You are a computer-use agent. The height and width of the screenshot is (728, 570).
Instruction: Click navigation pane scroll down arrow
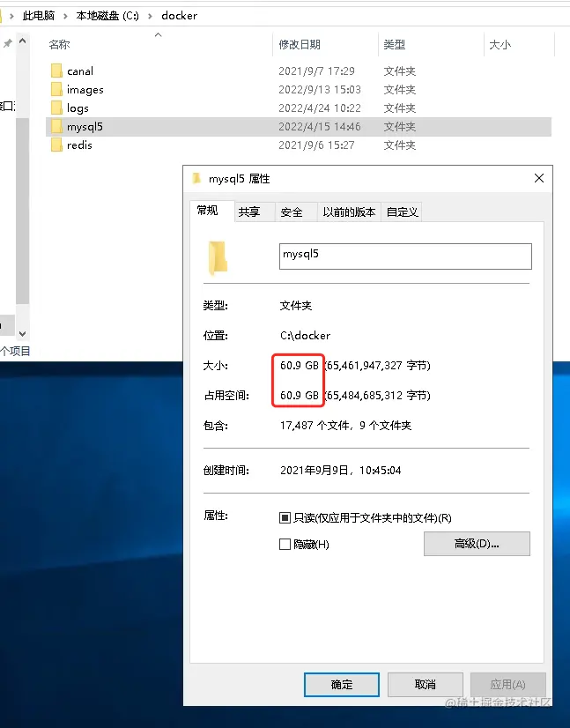pos(22,333)
